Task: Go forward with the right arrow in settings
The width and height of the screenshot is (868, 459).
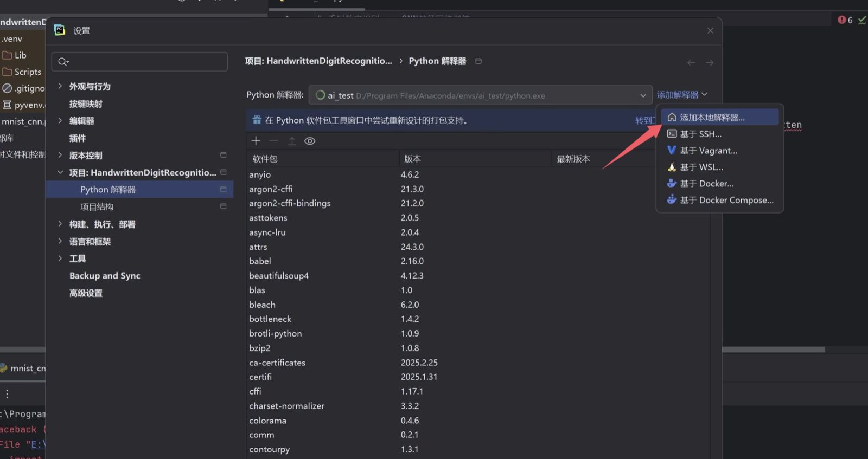Action: pos(709,63)
